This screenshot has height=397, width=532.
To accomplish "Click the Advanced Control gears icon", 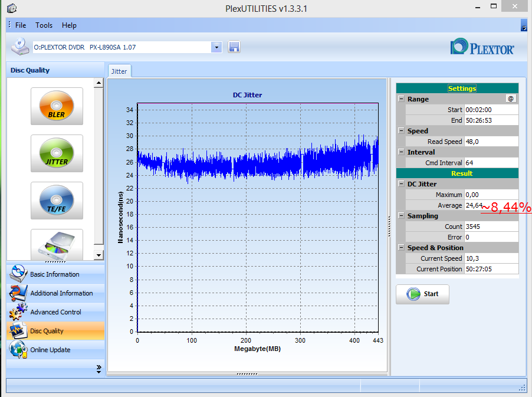I will tap(18, 312).
